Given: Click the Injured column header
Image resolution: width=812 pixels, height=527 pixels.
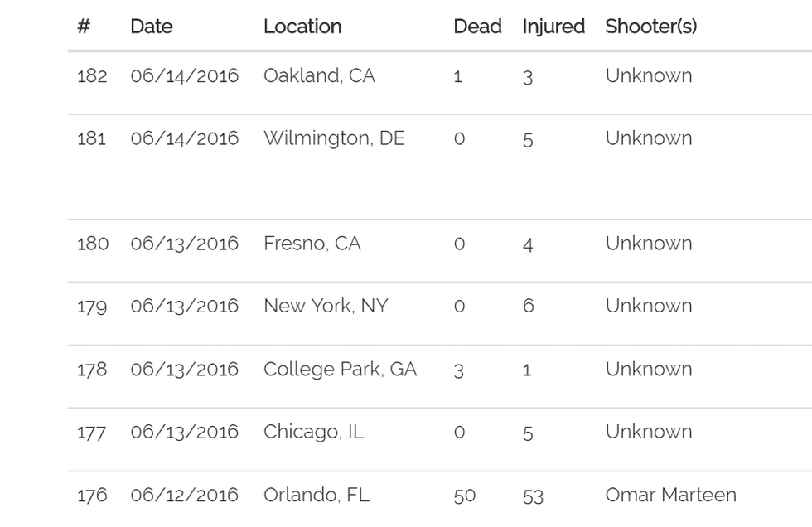Looking at the screenshot, I should click(x=553, y=27).
